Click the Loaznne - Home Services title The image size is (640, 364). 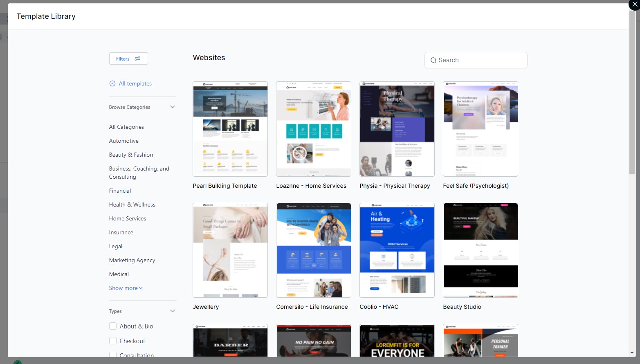pos(311,186)
